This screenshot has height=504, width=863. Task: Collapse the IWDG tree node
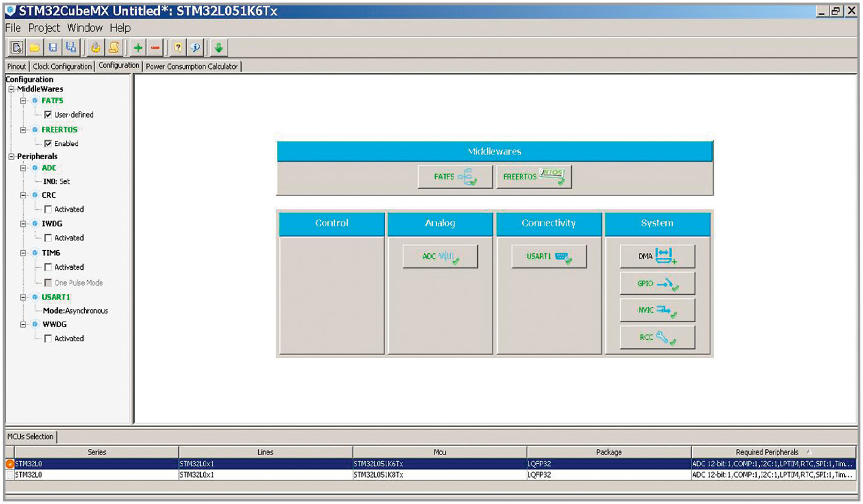tap(23, 224)
